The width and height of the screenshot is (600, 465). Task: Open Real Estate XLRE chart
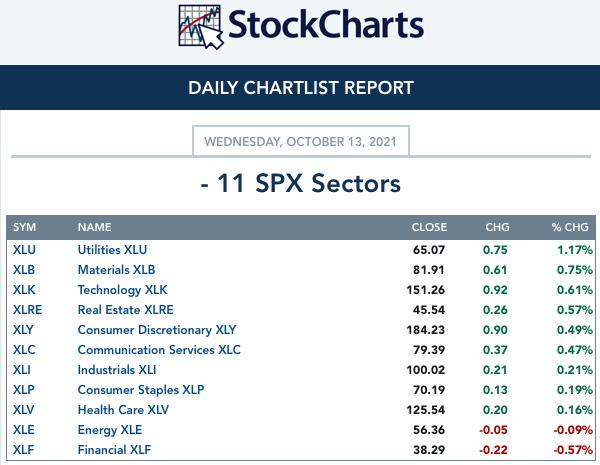click(x=126, y=310)
